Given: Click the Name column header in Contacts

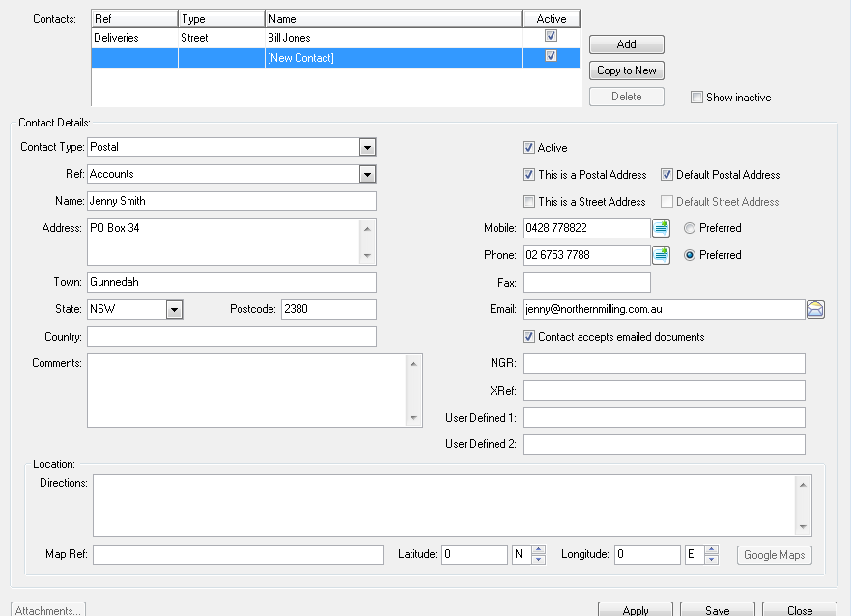Looking at the screenshot, I should tap(393, 18).
